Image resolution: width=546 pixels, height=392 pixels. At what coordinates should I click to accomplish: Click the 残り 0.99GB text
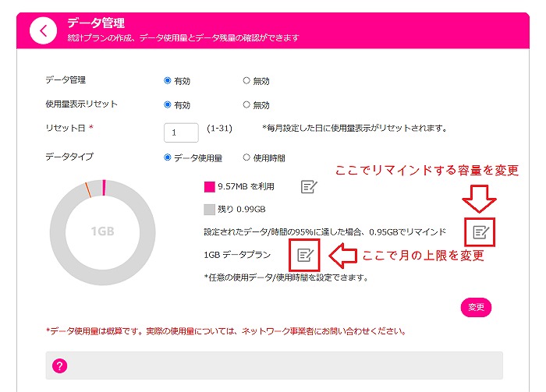tap(241, 209)
